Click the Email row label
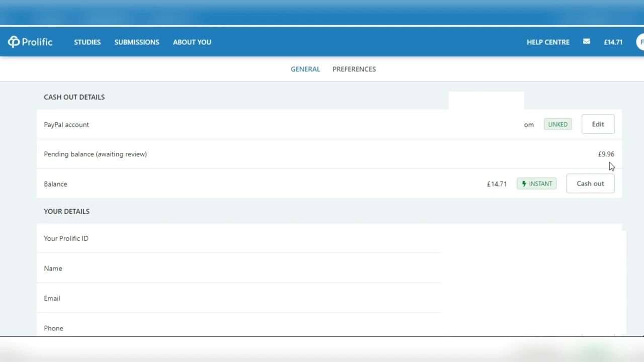Screen dimensions: 644x362 [x=52, y=298]
